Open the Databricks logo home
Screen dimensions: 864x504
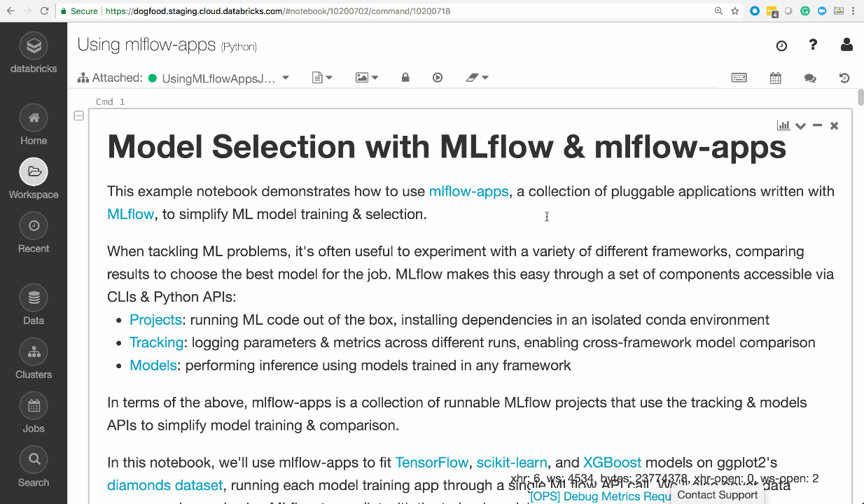pyautogui.click(x=34, y=53)
